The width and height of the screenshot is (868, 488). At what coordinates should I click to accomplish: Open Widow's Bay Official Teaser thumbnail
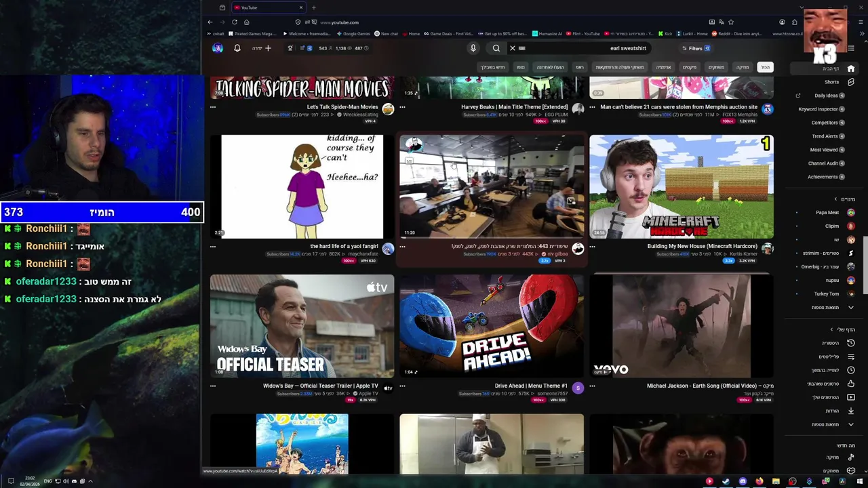point(302,326)
